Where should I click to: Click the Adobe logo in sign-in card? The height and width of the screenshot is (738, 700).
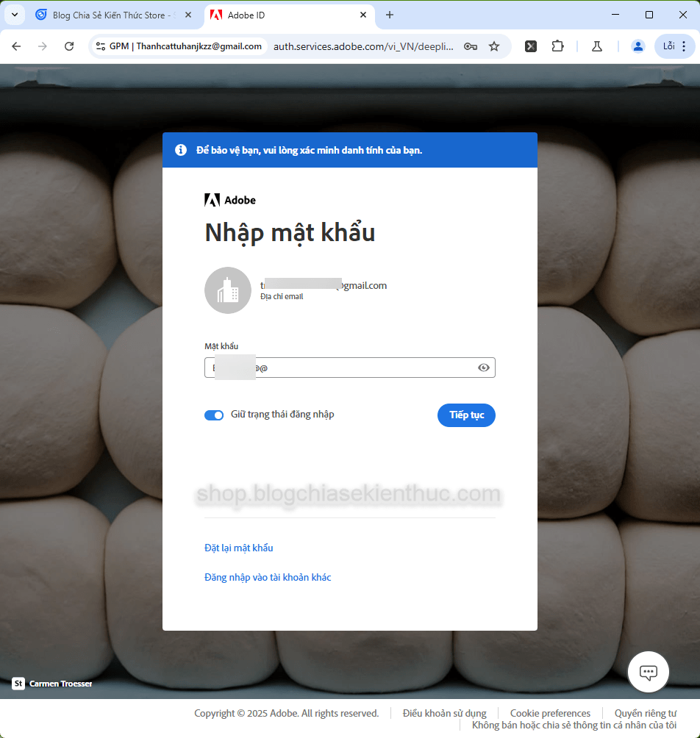(229, 200)
